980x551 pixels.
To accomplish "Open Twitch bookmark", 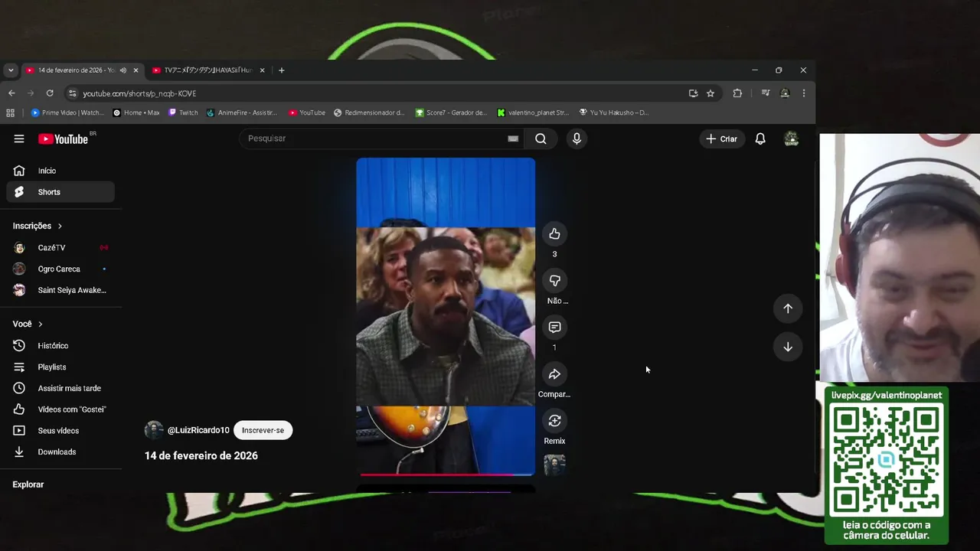I will [183, 112].
